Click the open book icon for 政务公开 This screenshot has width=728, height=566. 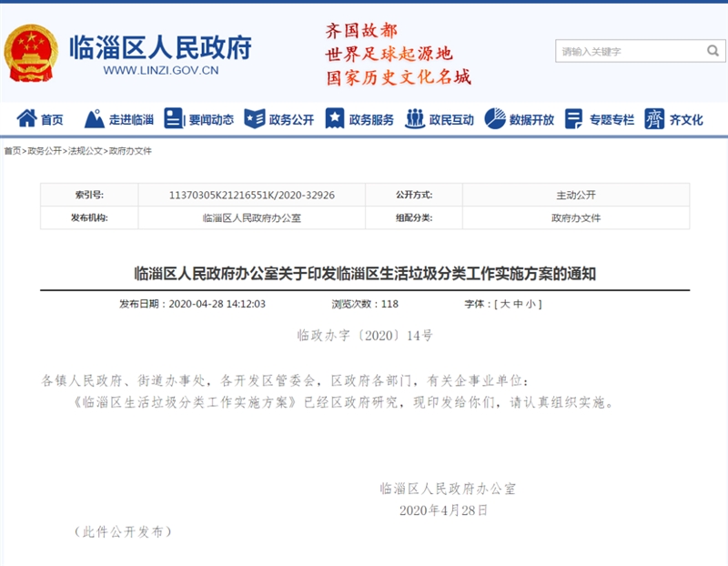255,119
